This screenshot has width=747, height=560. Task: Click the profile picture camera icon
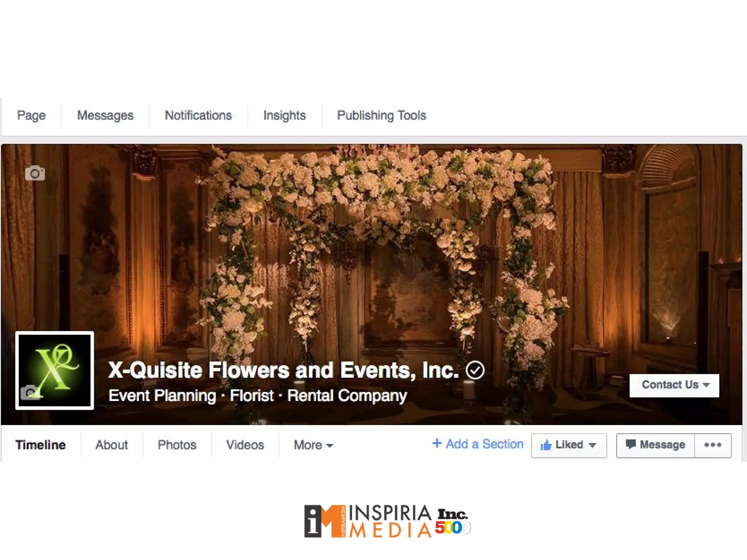(30, 392)
